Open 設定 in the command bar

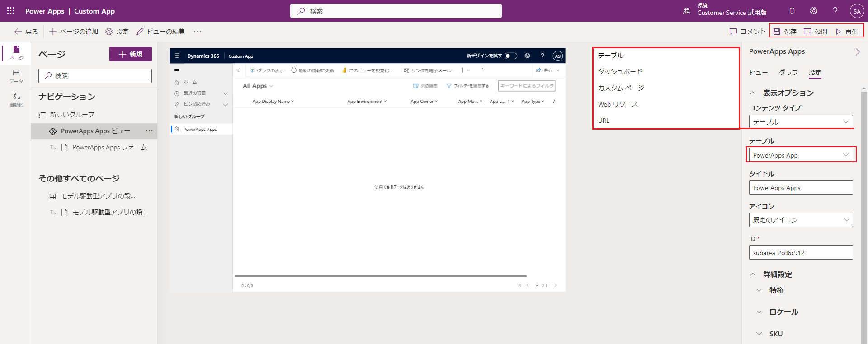(x=117, y=32)
